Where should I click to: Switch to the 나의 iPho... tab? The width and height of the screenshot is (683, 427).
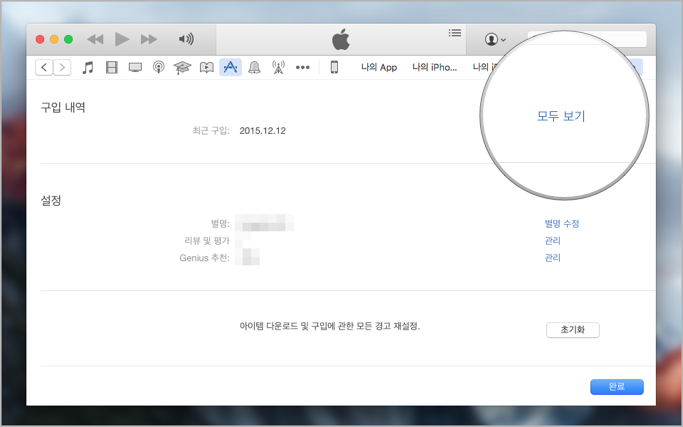coord(435,68)
